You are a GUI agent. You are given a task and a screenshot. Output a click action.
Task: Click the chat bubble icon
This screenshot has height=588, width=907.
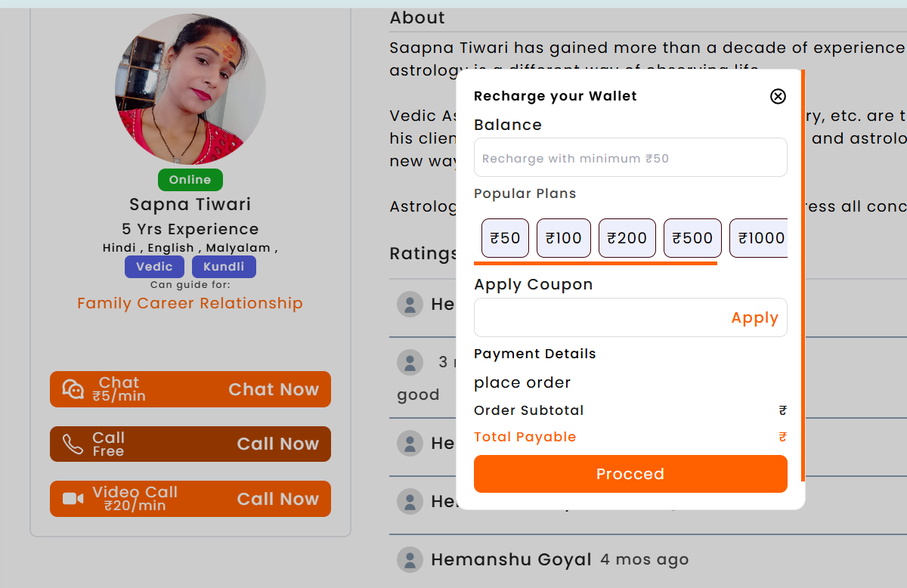point(73,389)
